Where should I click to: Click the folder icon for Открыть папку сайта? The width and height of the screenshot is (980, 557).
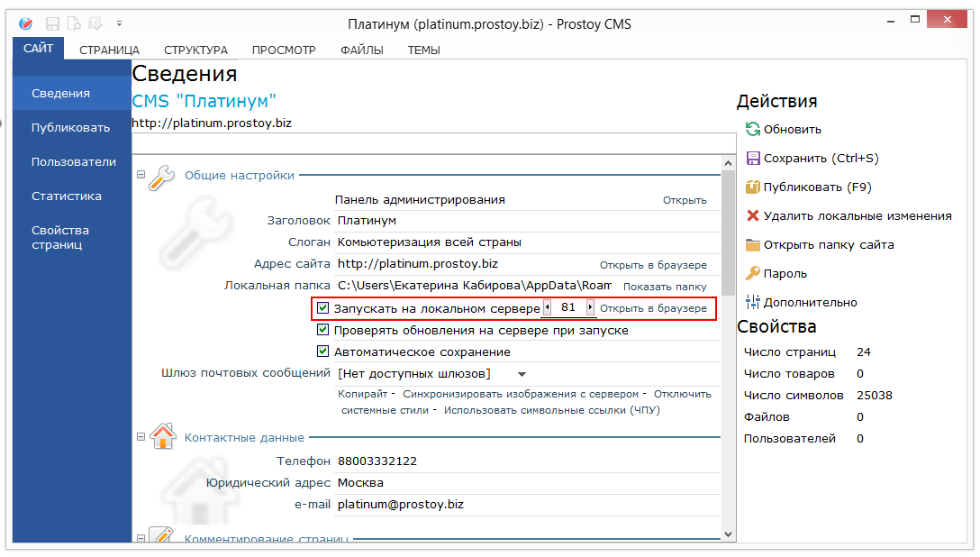[x=752, y=244]
